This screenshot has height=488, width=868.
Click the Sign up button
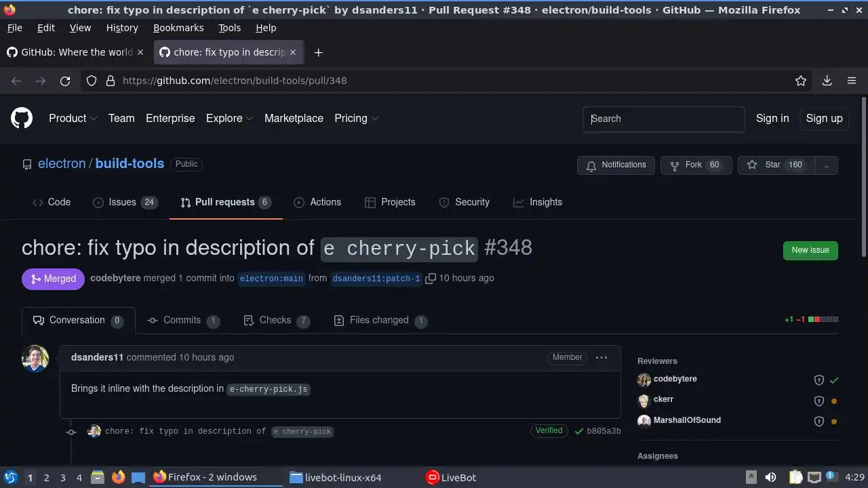pyautogui.click(x=824, y=118)
